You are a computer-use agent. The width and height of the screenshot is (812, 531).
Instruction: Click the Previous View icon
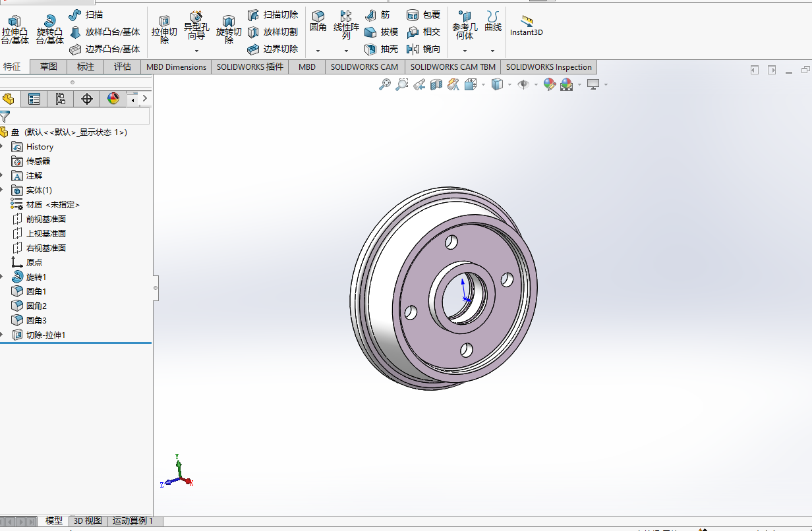(x=419, y=84)
